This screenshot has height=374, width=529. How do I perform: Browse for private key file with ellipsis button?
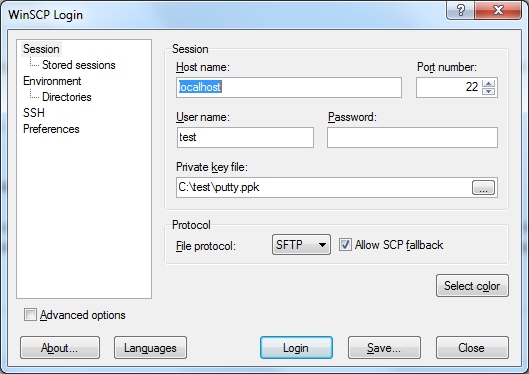coord(483,188)
